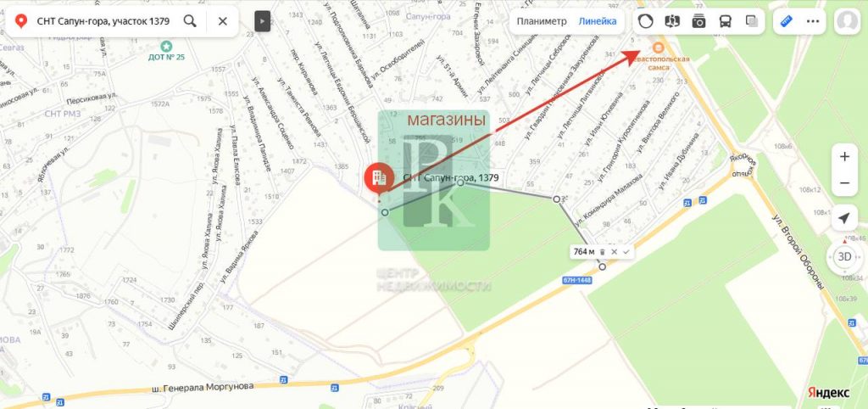Switch to Планиметр mode
Viewport: 868px width, 409px height.
pos(542,21)
